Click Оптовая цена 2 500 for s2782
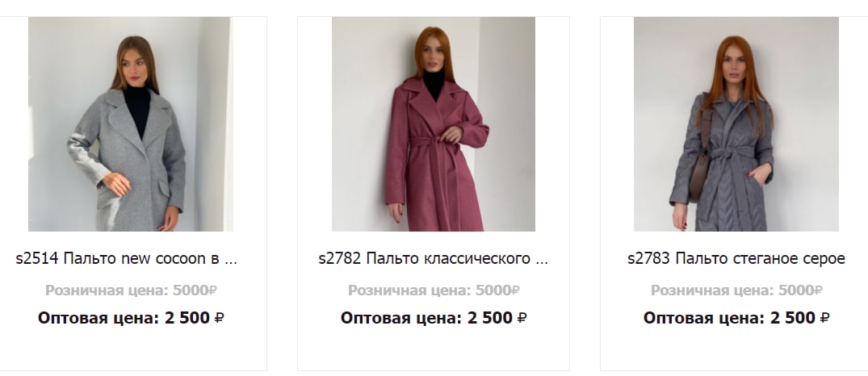This screenshot has width=868, height=376. (x=434, y=318)
